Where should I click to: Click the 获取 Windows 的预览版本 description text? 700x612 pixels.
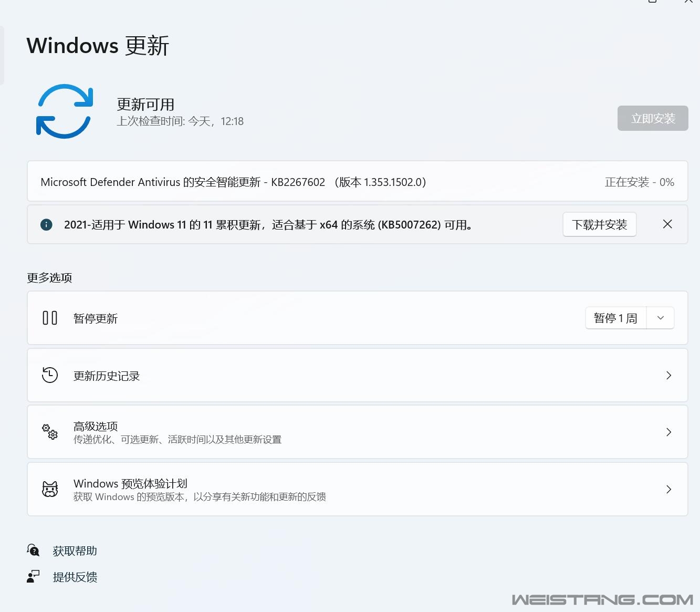tap(200, 496)
